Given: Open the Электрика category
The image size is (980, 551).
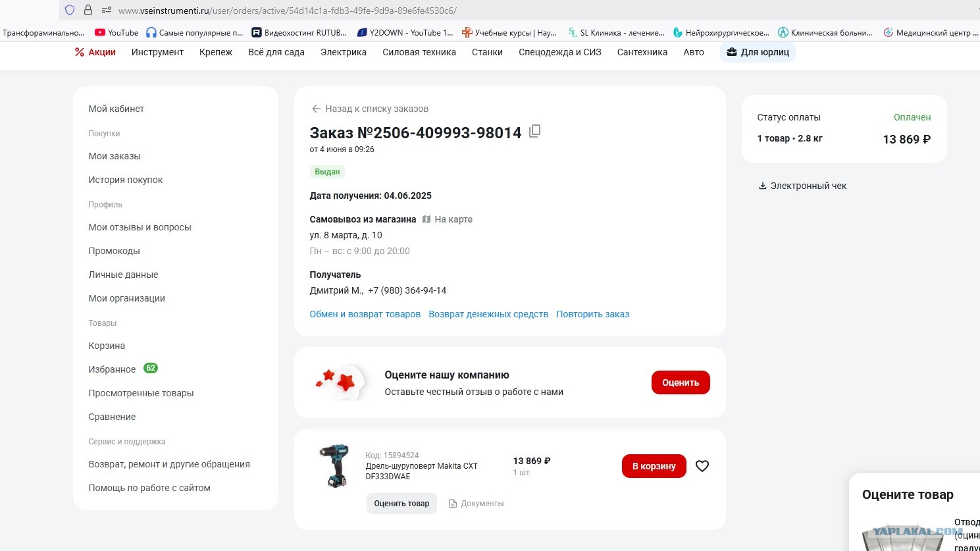Looking at the screenshot, I should tap(344, 52).
